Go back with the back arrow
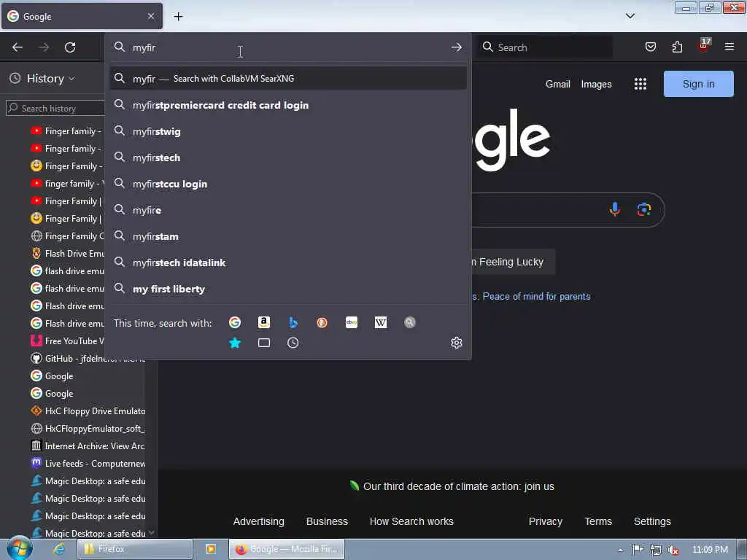This screenshot has width=747, height=560. [18, 47]
